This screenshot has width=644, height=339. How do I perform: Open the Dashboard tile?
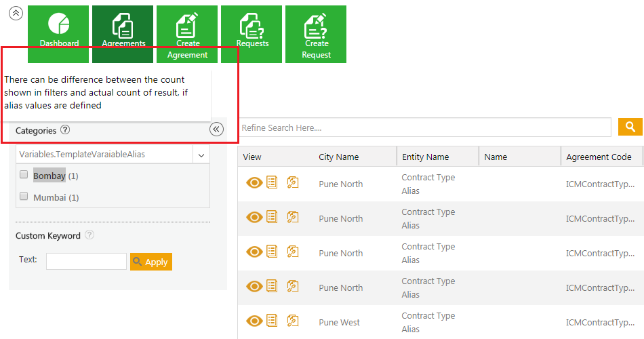click(58, 34)
